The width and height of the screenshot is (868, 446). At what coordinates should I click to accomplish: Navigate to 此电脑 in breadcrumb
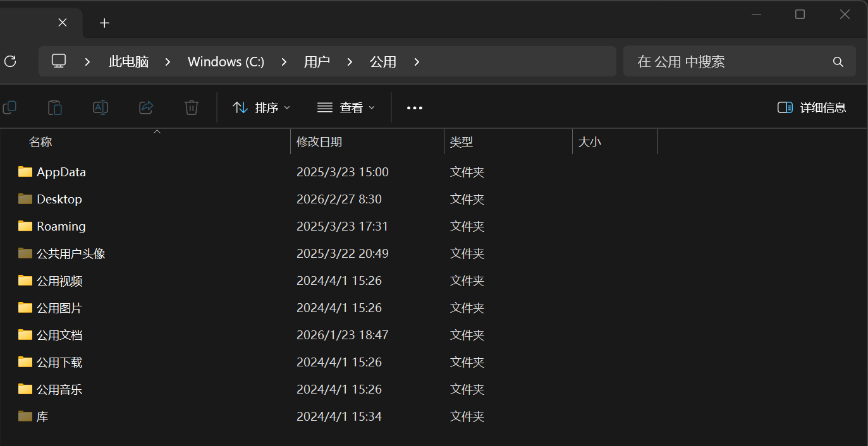click(x=128, y=62)
